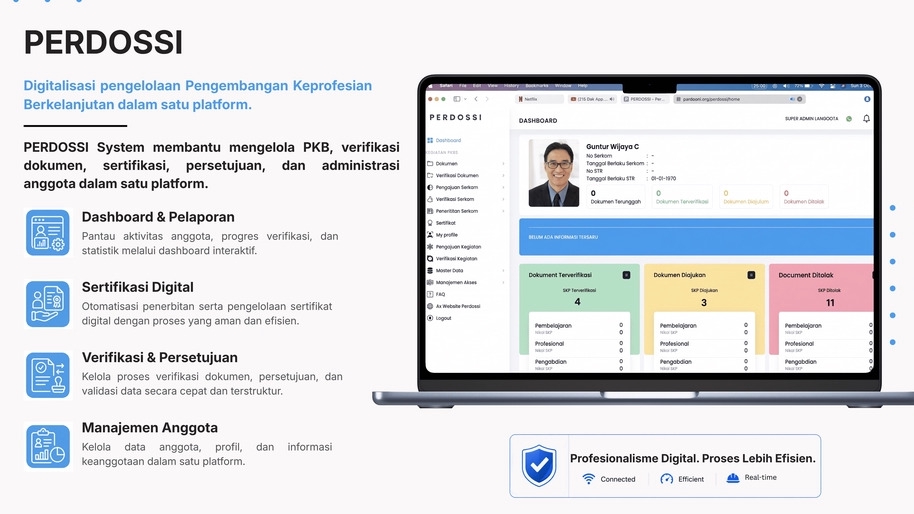Click the Dokumen Ditolak stat card under profile
The width and height of the screenshot is (914, 514).
point(804,197)
